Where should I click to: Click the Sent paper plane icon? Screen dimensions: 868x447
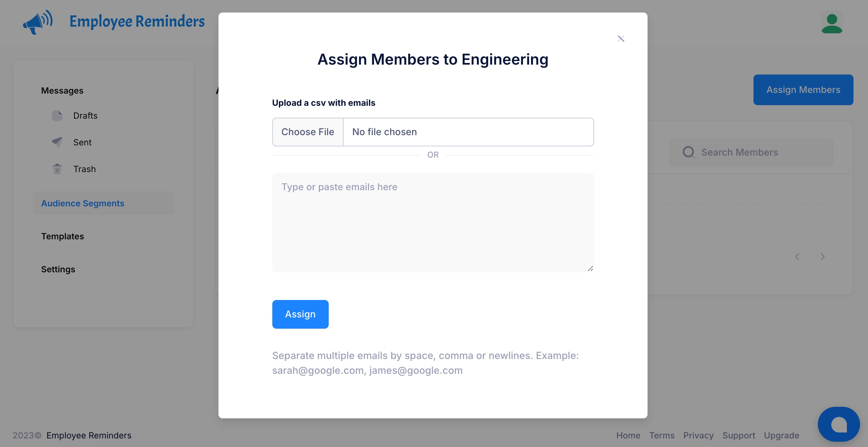click(57, 142)
